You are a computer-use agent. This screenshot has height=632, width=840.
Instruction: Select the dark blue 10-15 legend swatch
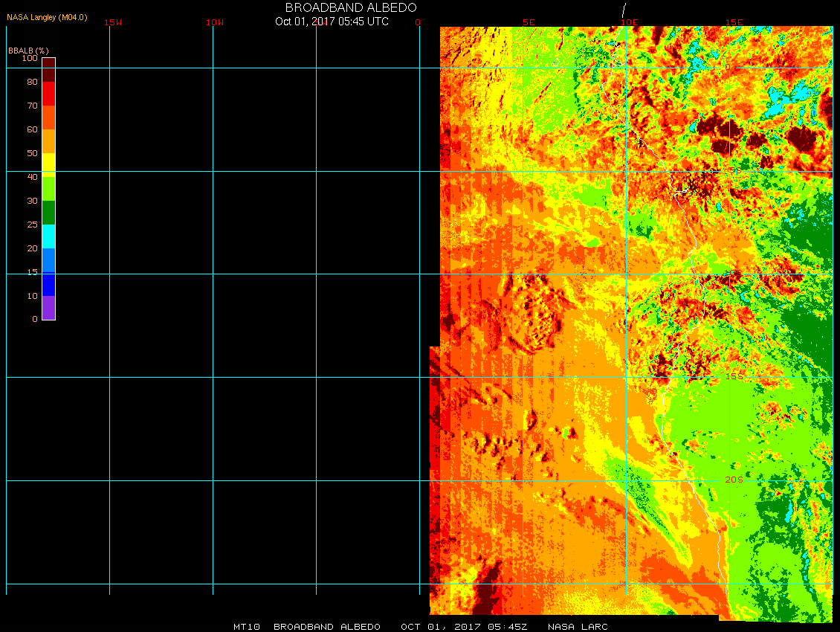pyautogui.click(x=49, y=284)
